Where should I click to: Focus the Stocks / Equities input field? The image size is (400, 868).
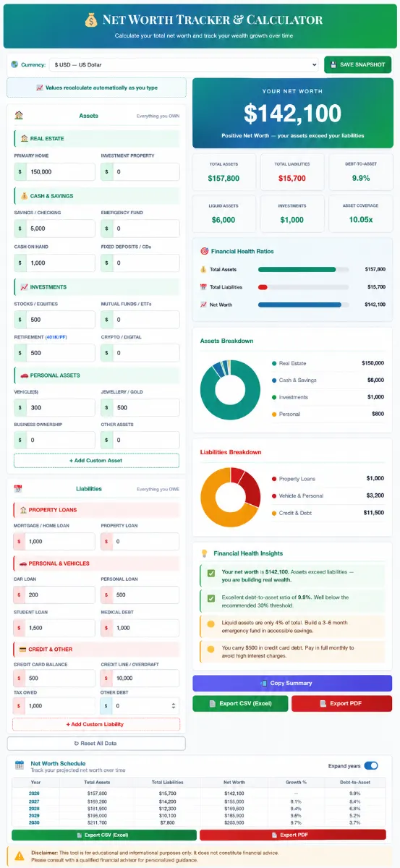54,320
